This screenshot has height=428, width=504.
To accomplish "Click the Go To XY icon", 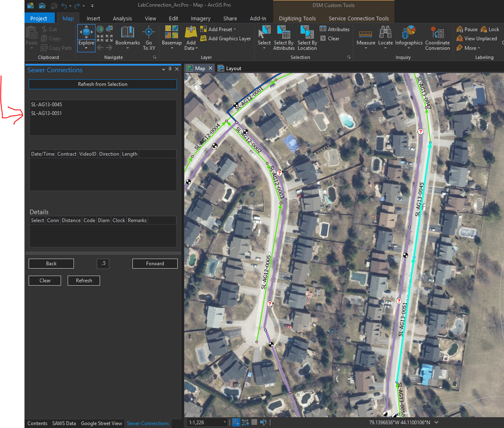I will [149, 32].
